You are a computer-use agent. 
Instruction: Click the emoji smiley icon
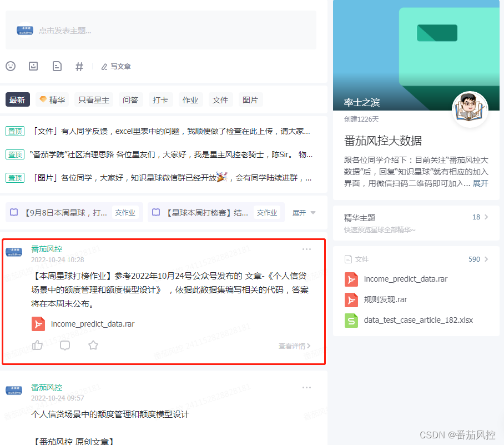[11, 66]
